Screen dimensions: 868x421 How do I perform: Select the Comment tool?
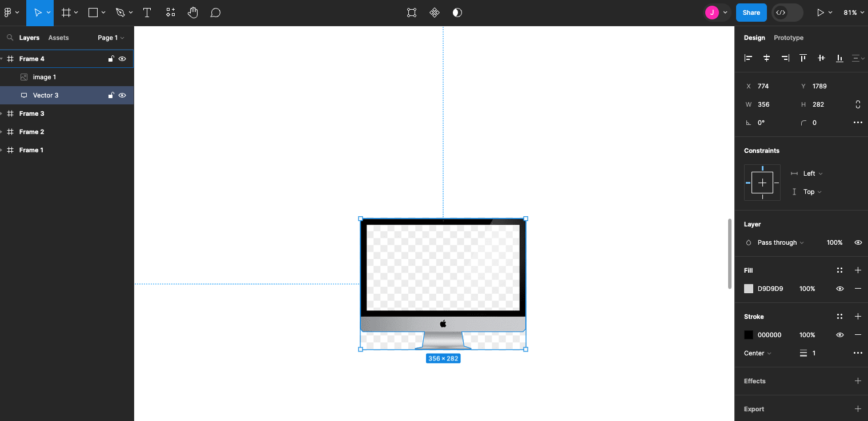215,13
